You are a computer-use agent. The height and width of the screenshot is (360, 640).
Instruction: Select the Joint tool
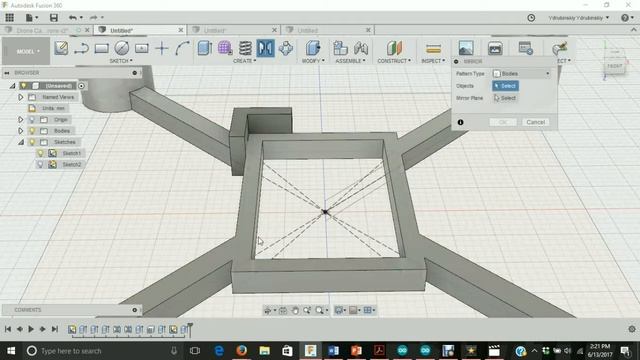click(x=361, y=48)
